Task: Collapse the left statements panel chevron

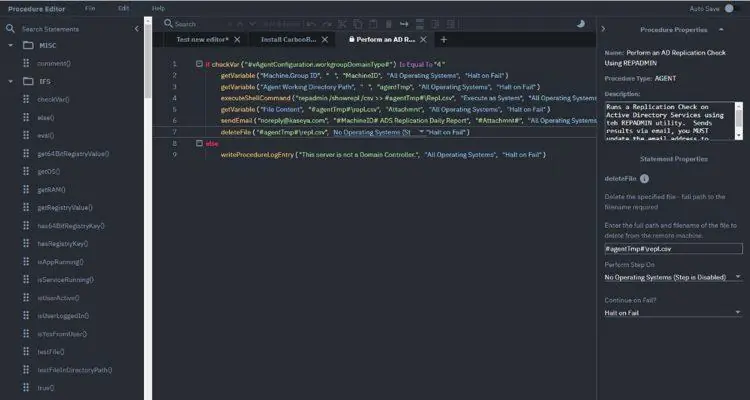Action: [137, 29]
